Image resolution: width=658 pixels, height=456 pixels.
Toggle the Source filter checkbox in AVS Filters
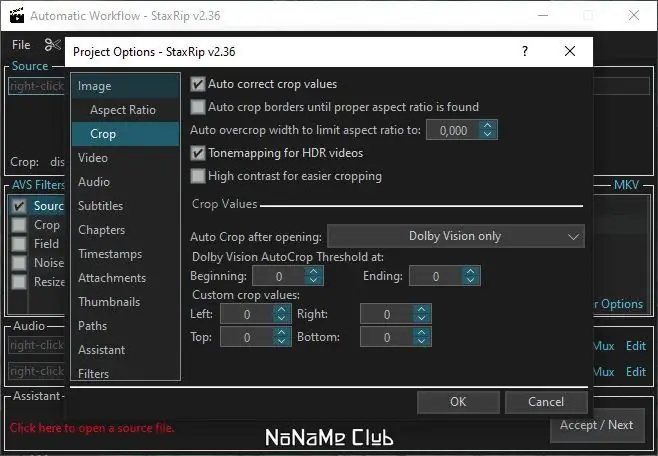(x=19, y=206)
